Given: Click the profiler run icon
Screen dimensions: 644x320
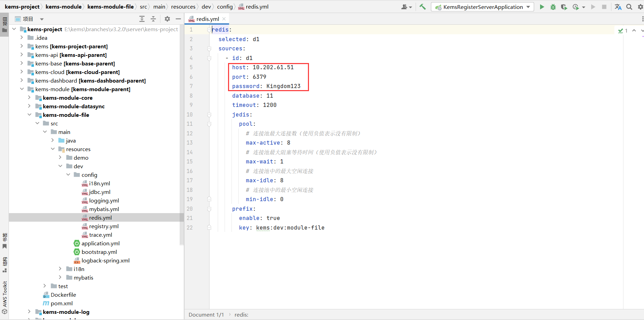Looking at the screenshot, I should click(576, 7).
